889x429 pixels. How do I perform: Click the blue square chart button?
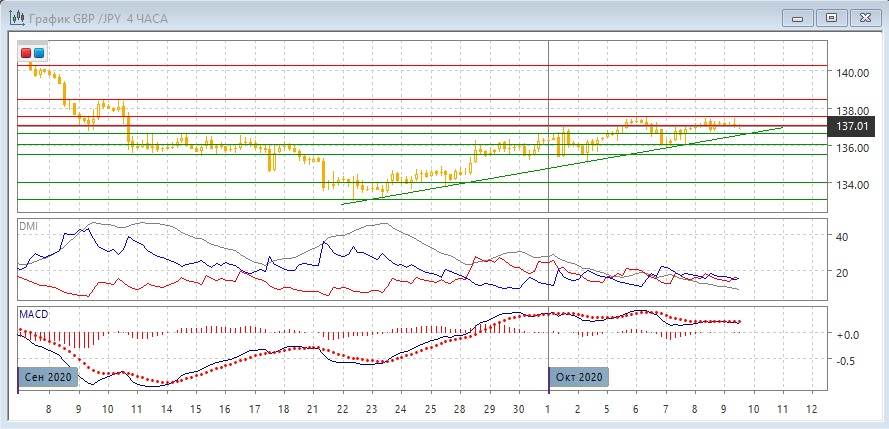pyautogui.click(x=39, y=52)
